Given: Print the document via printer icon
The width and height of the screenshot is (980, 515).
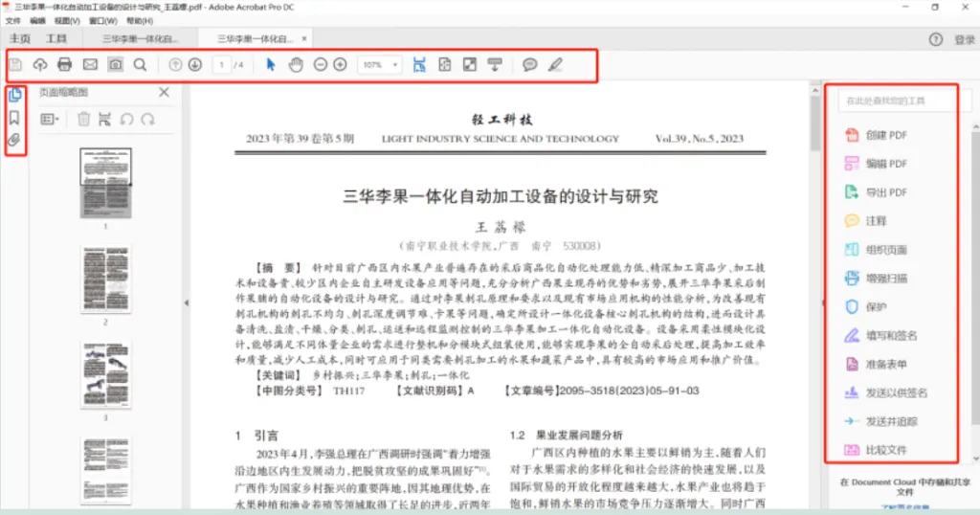Looking at the screenshot, I should point(64,64).
